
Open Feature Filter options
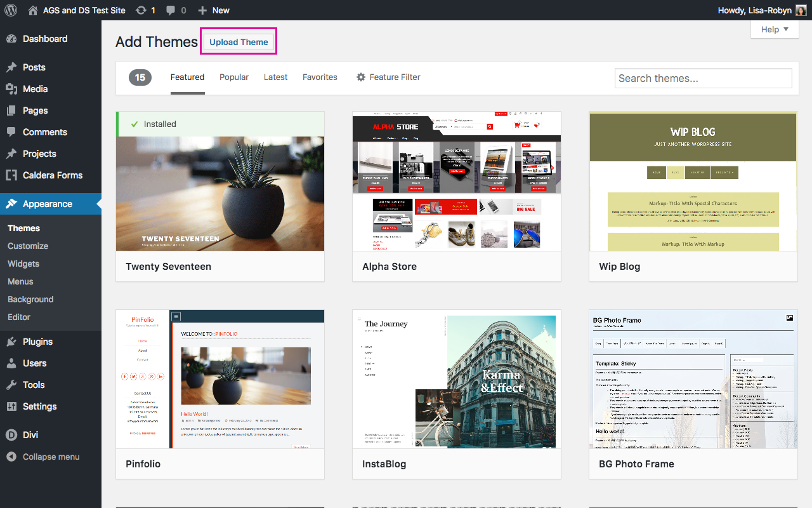pos(388,77)
